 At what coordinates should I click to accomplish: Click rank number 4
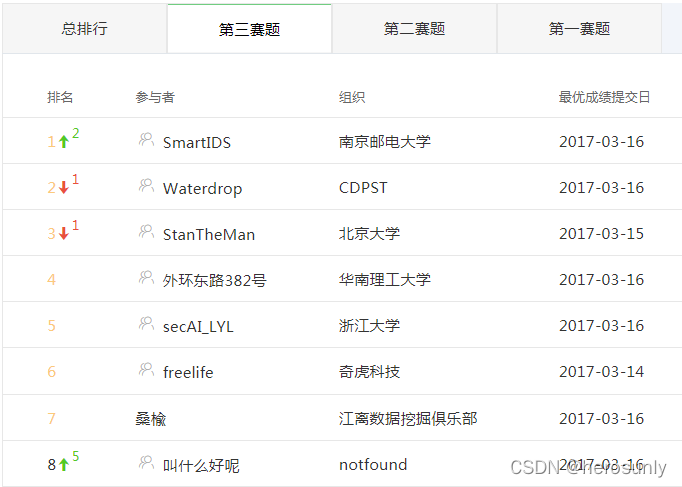click(x=51, y=280)
